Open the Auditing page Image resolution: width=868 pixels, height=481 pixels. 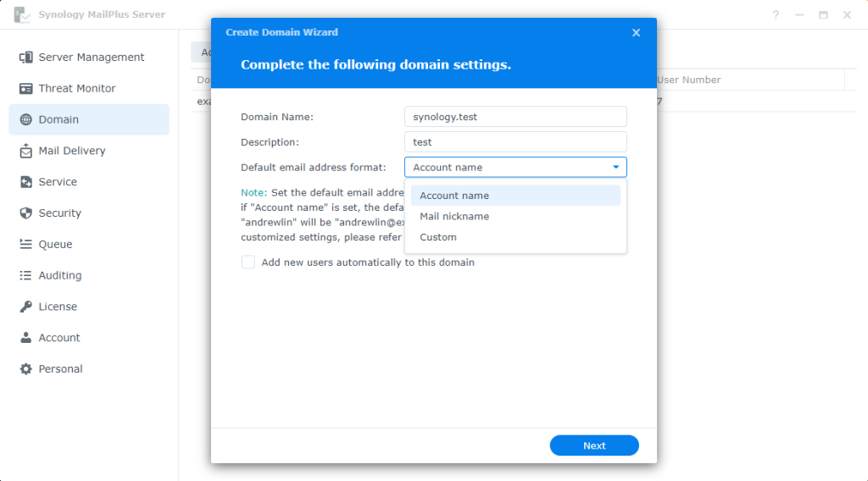(x=89, y=275)
